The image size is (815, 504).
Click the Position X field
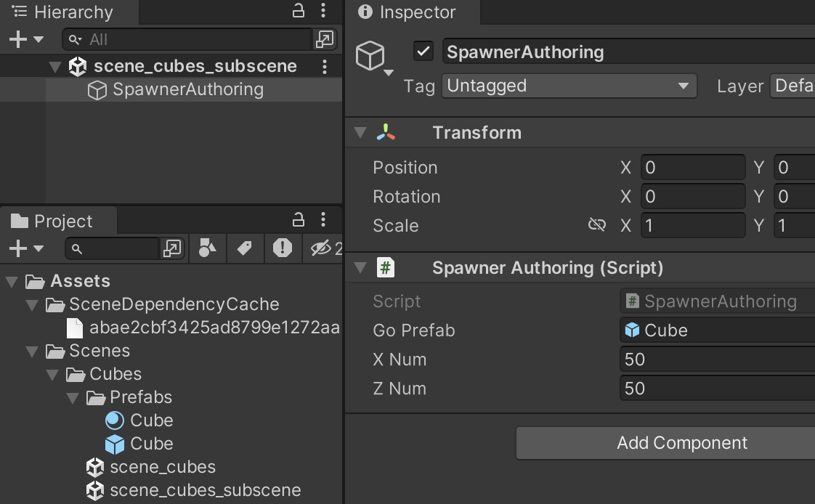pyautogui.click(x=693, y=167)
